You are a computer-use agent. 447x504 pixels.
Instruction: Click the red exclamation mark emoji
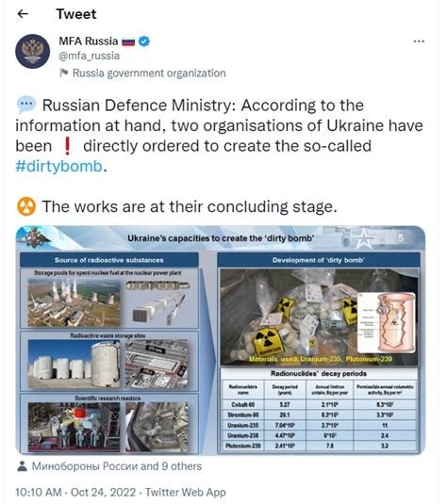click(67, 146)
